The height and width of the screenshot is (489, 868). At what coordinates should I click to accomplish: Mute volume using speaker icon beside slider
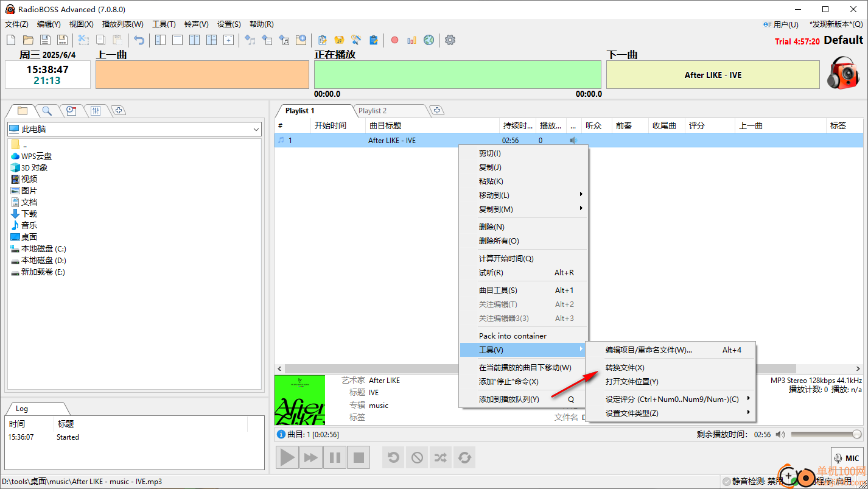click(780, 434)
